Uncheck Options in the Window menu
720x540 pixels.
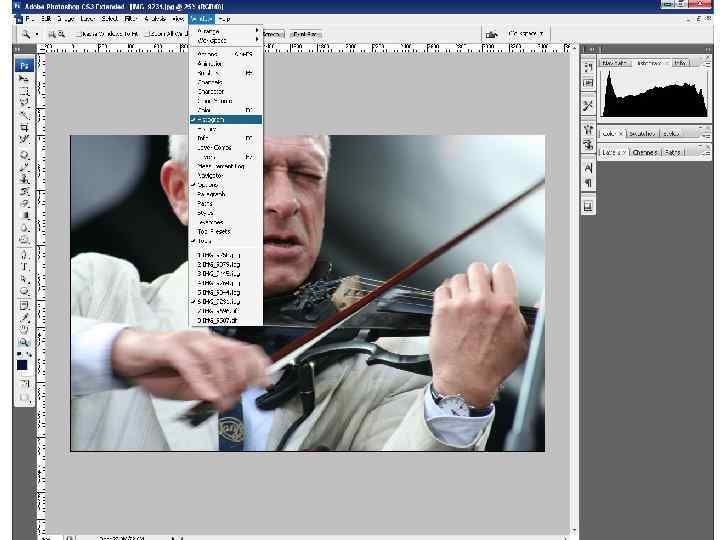[x=226, y=185]
